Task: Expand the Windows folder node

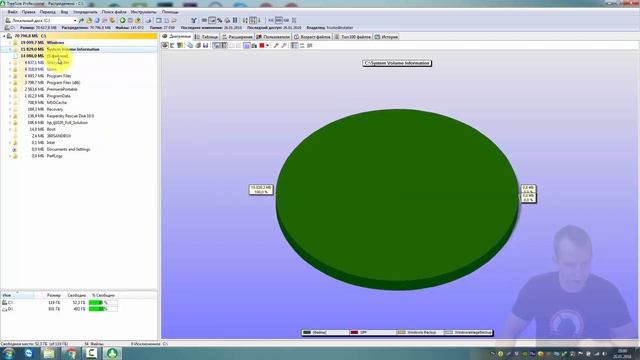Action: click(x=10, y=42)
